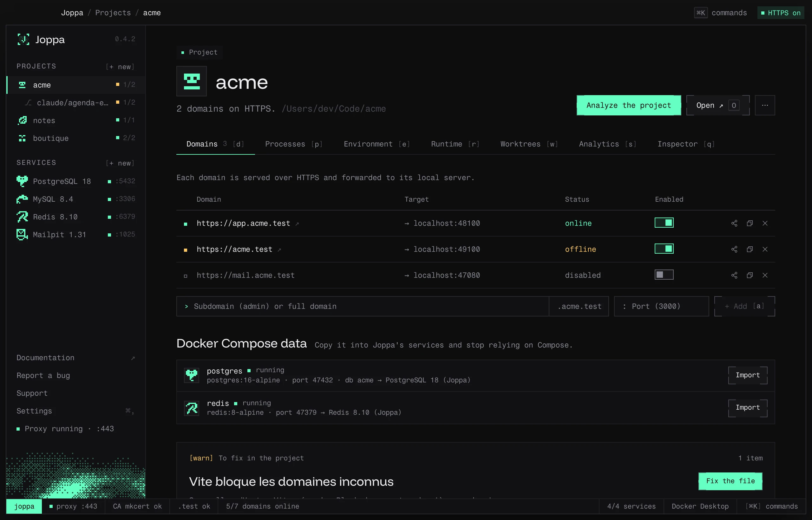Viewport: 812px width, 520px height.
Task: Click the share icon for app.acme.test
Action: (x=734, y=223)
